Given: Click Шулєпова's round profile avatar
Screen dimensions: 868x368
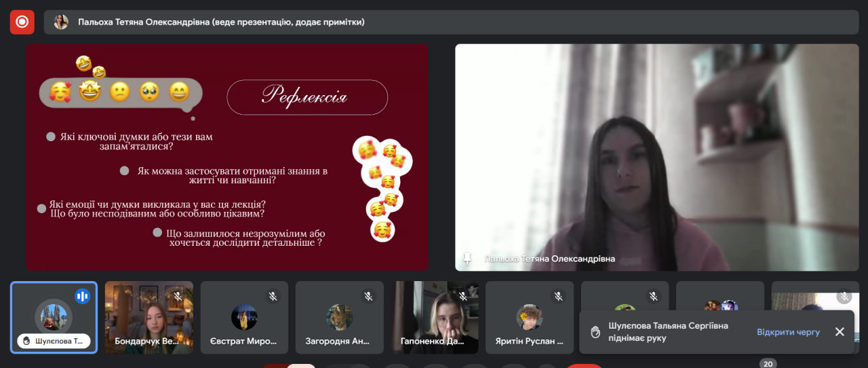Looking at the screenshot, I should pyautogui.click(x=53, y=316).
